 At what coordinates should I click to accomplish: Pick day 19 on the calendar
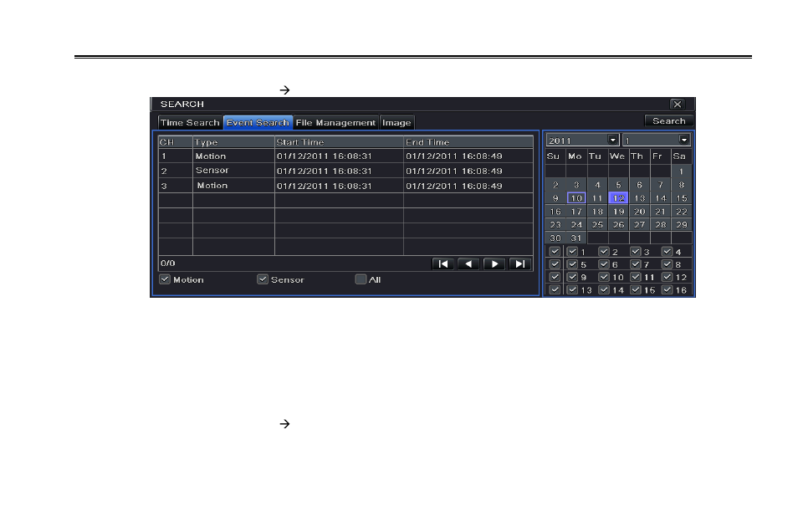click(618, 212)
